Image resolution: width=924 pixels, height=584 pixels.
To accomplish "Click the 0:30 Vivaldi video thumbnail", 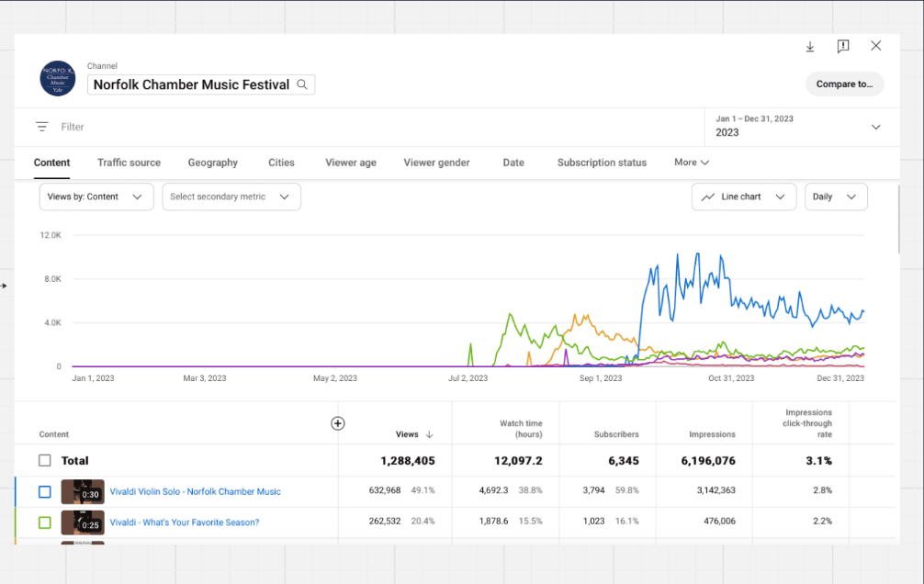I will (82, 491).
